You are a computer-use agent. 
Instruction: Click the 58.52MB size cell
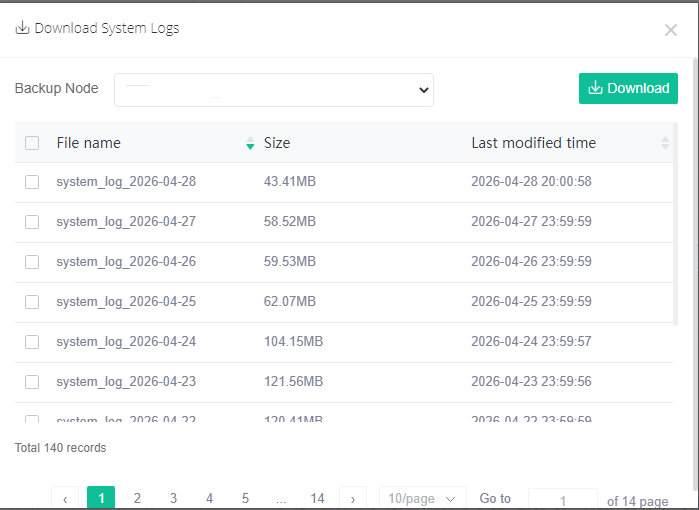tap(290, 222)
